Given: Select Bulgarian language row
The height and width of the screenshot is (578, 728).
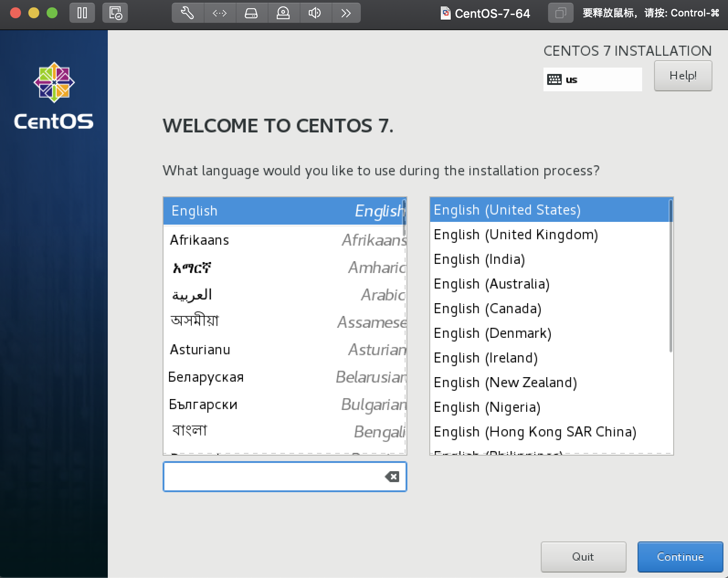Looking at the screenshot, I should [285, 405].
